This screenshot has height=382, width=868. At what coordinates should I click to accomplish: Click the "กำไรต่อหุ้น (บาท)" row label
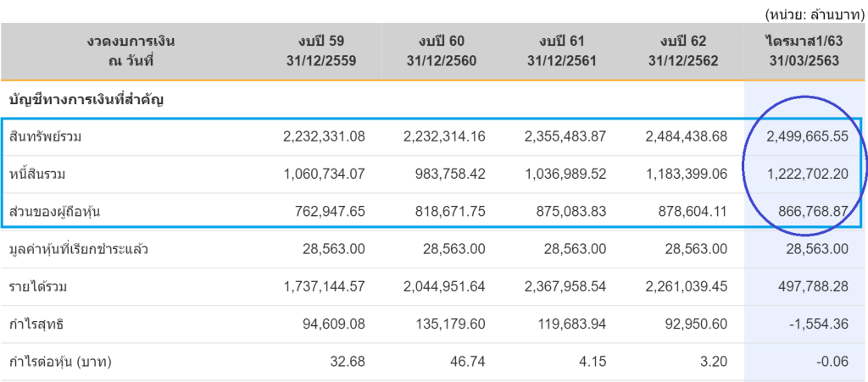tap(60, 362)
